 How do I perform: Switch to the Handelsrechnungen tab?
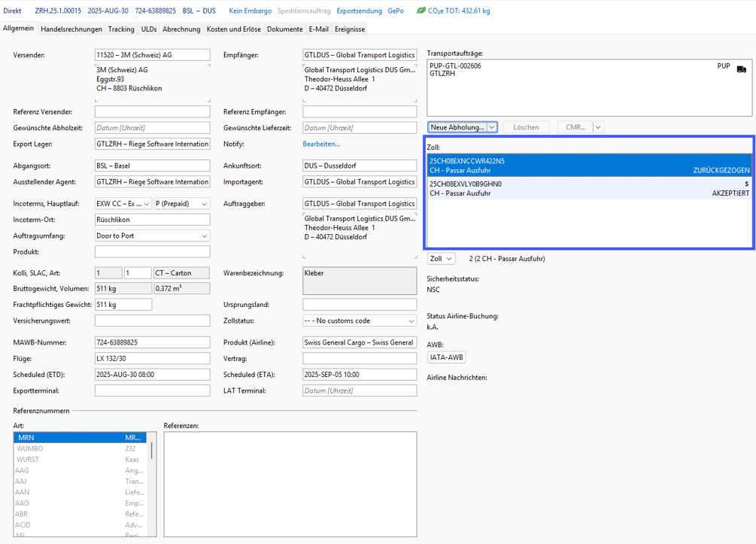[x=71, y=29]
